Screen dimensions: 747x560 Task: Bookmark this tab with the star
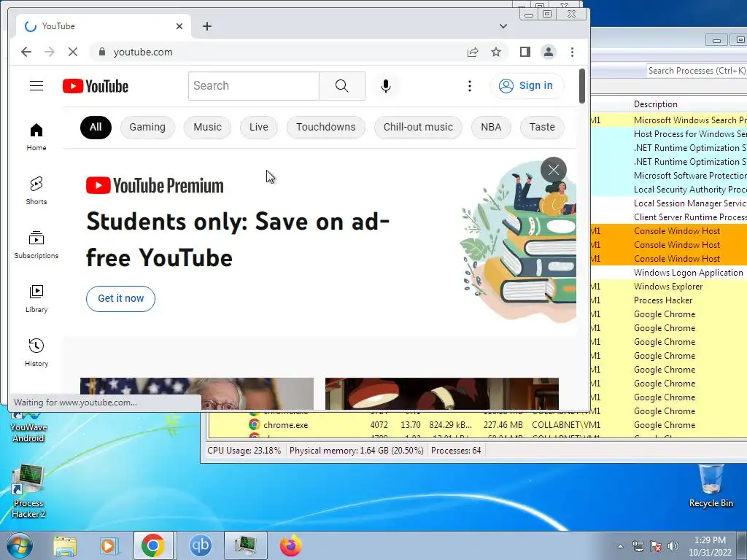coord(496,52)
